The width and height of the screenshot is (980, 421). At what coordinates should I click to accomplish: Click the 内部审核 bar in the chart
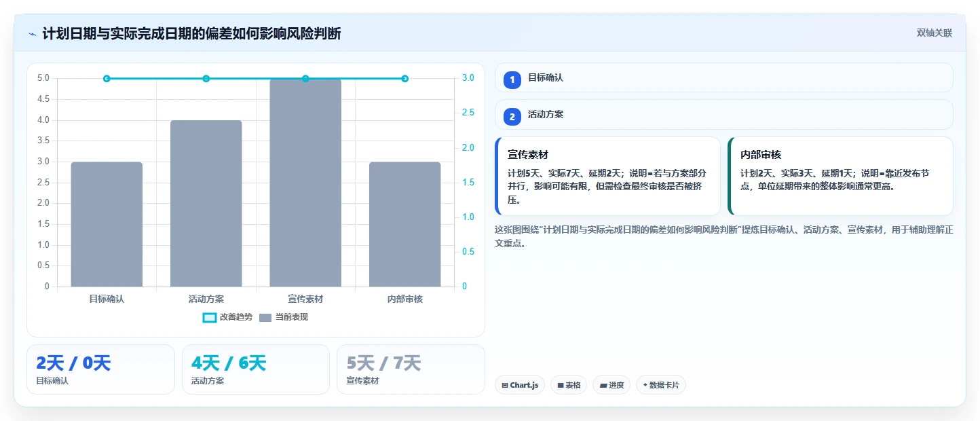pyautogui.click(x=405, y=224)
